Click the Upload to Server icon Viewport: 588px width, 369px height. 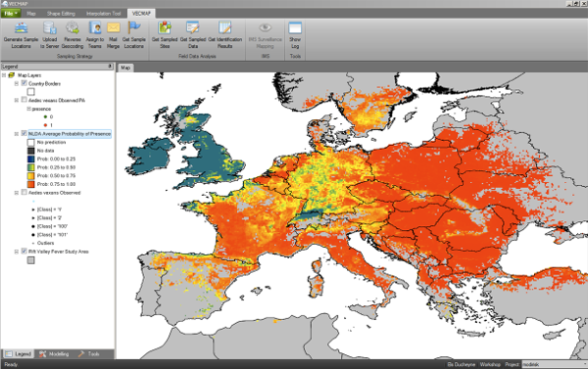(50, 35)
